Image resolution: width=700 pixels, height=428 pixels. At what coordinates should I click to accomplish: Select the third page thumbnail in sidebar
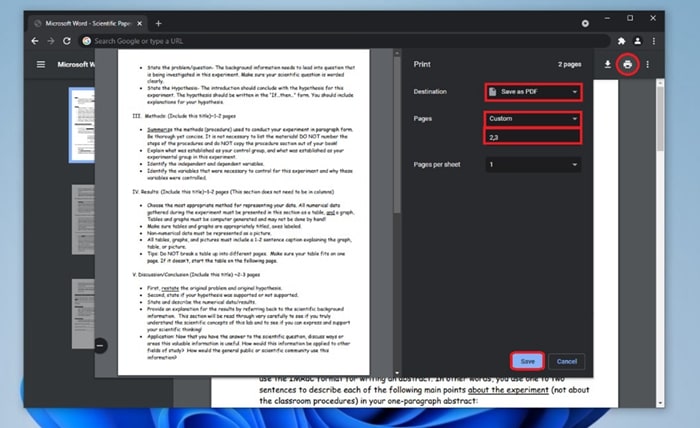(x=83, y=314)
